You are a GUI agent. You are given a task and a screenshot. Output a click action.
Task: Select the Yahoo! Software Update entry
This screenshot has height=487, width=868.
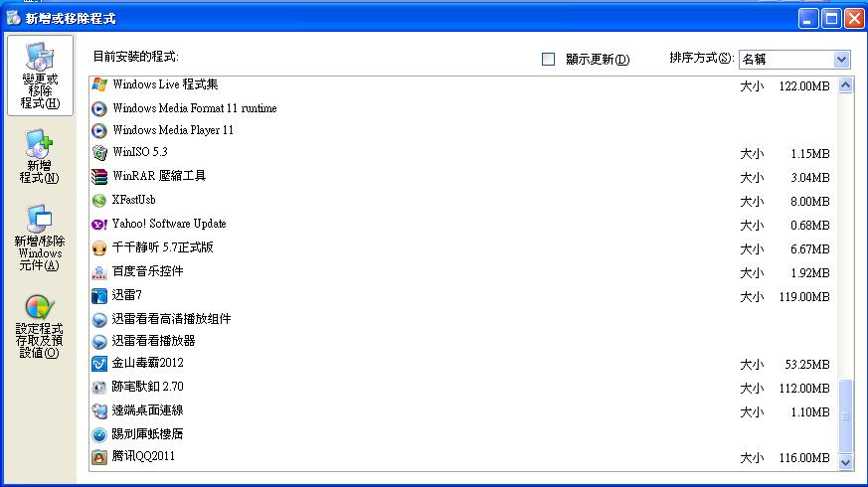point(169,224)
